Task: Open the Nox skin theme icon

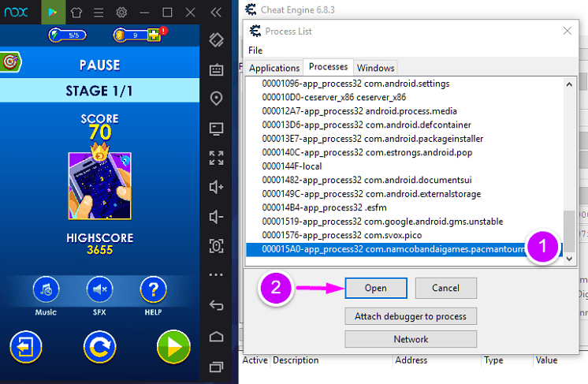Action: tap(76, 13)
